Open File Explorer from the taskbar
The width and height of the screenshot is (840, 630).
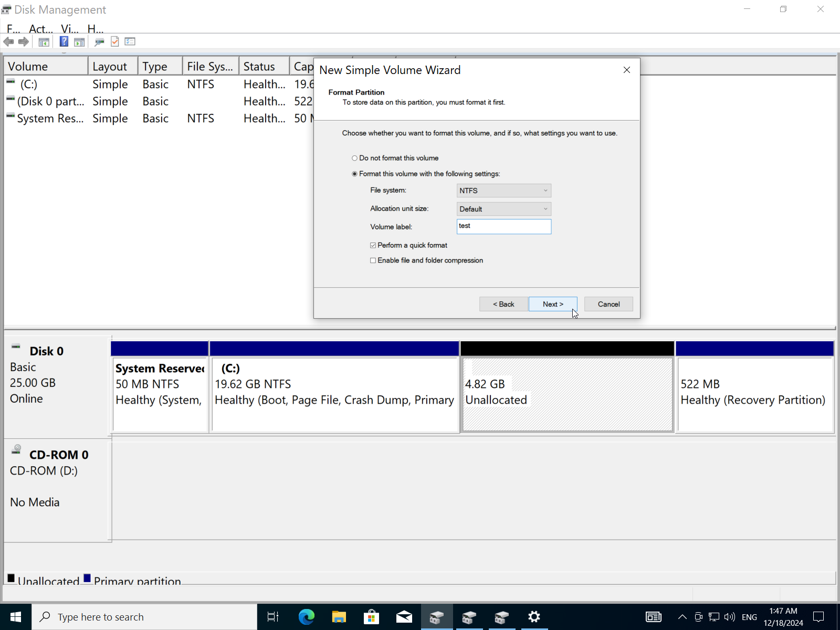tap(339, 617)
